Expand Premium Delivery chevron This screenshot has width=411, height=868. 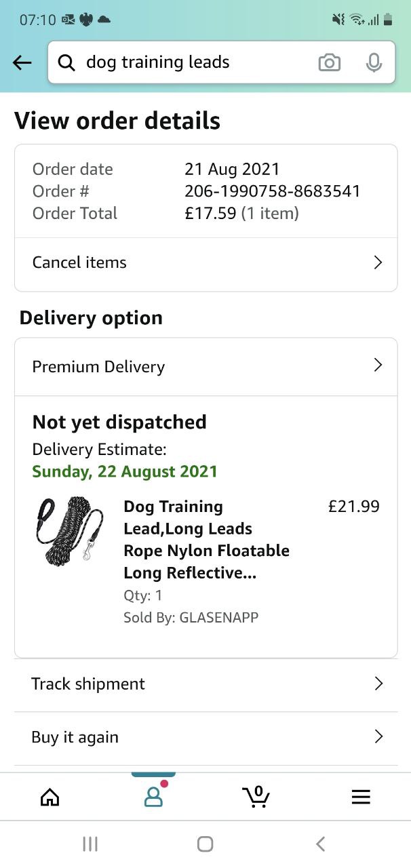pos(378,366)
